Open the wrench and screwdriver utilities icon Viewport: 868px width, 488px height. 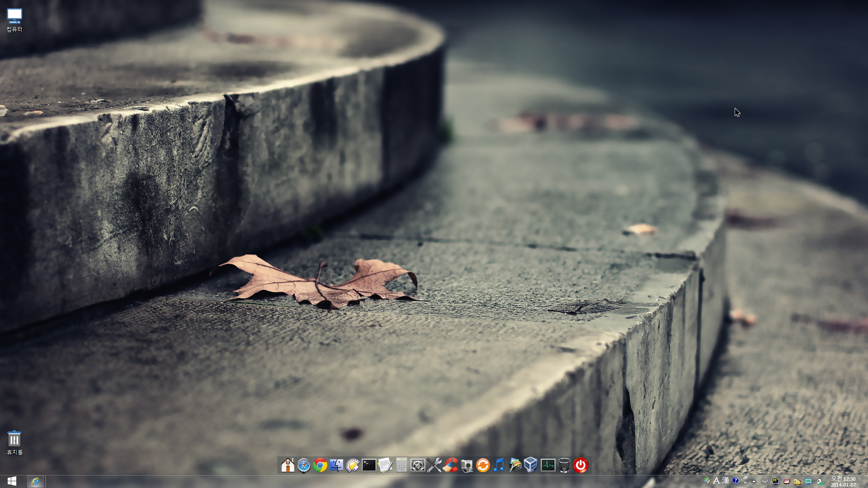click(434, 465)
